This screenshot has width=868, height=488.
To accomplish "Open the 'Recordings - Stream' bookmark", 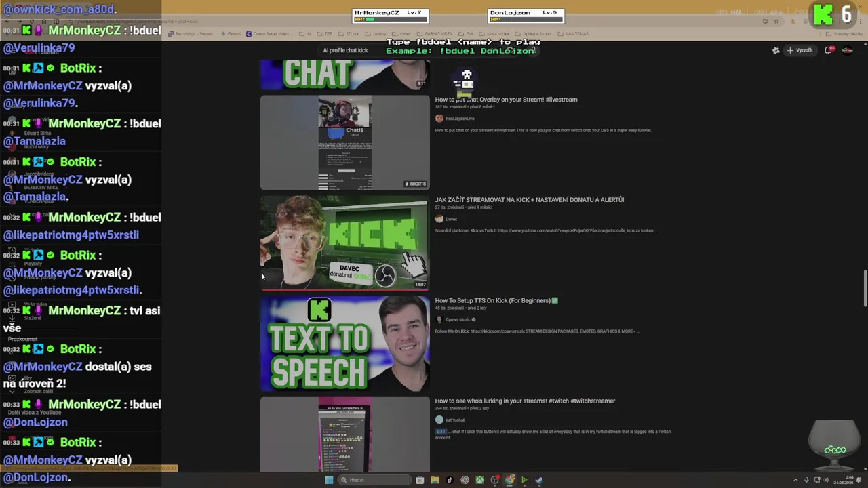I will [191, 34].
